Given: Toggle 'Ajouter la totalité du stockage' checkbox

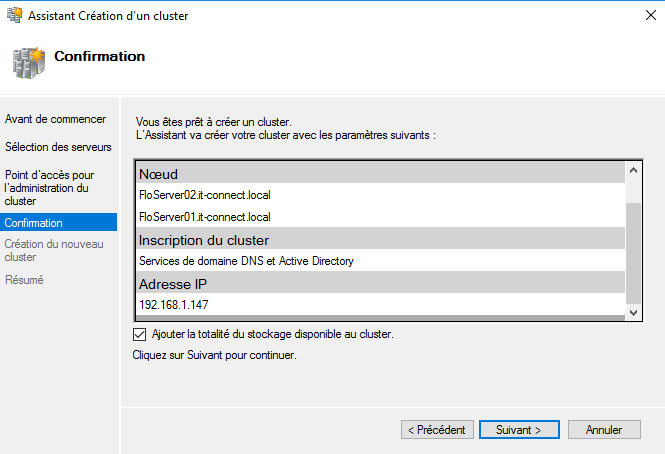Looking at the screenshot, I should click(x=139, y=334).
